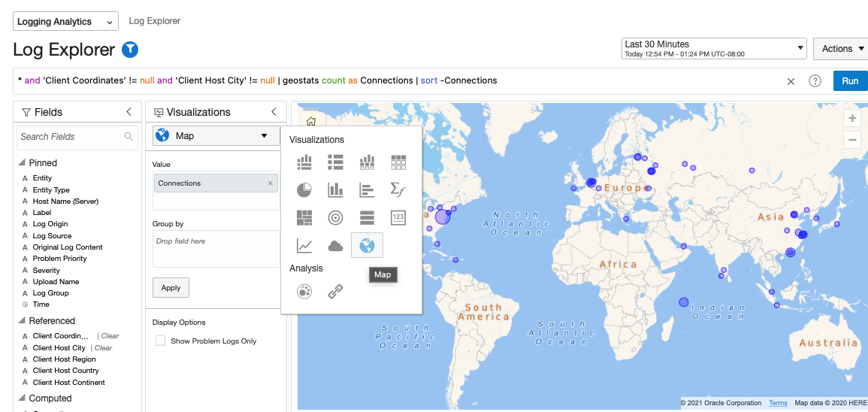Open the Logging Analytics dropdown

pyautogui.click(x=65, y=22)
